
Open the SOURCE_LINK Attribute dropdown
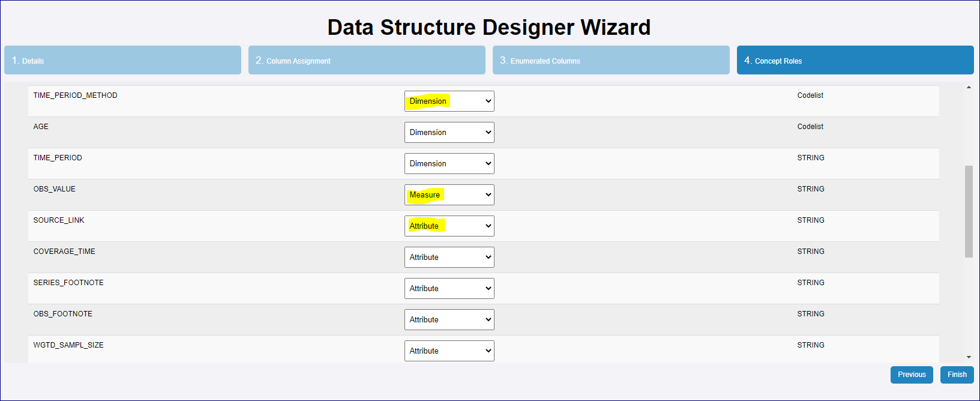coord(449,226)
